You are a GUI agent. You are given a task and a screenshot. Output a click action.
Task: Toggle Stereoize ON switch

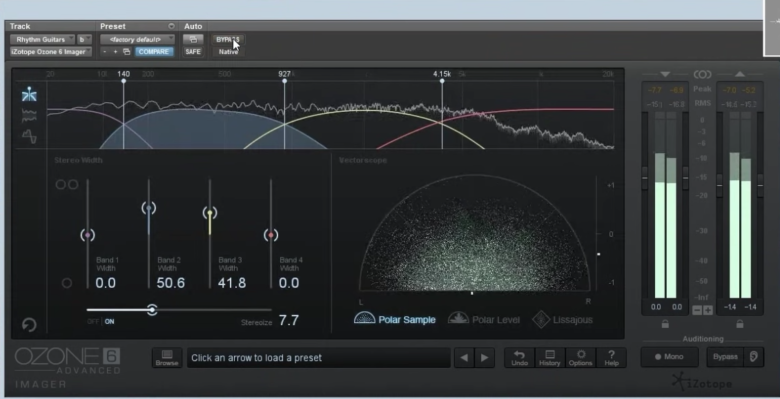point(109,321)
